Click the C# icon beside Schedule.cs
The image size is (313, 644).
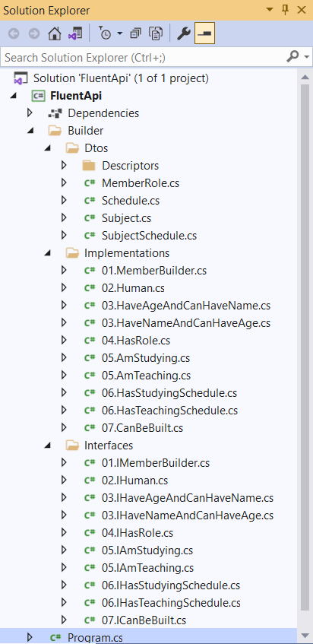90,201
